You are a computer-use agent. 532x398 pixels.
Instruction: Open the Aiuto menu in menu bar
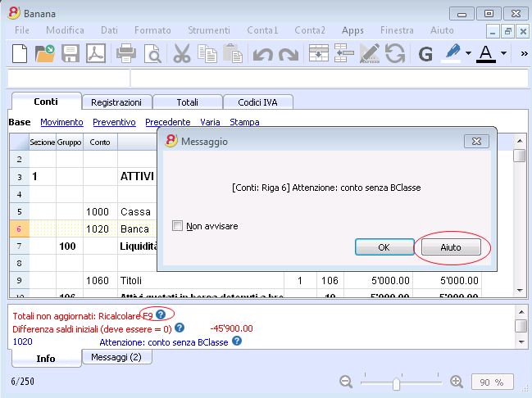tap(442, 30)
